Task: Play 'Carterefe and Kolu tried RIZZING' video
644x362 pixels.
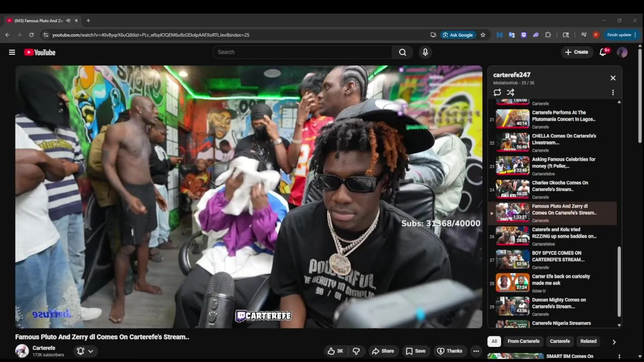Action: [552, 236]
